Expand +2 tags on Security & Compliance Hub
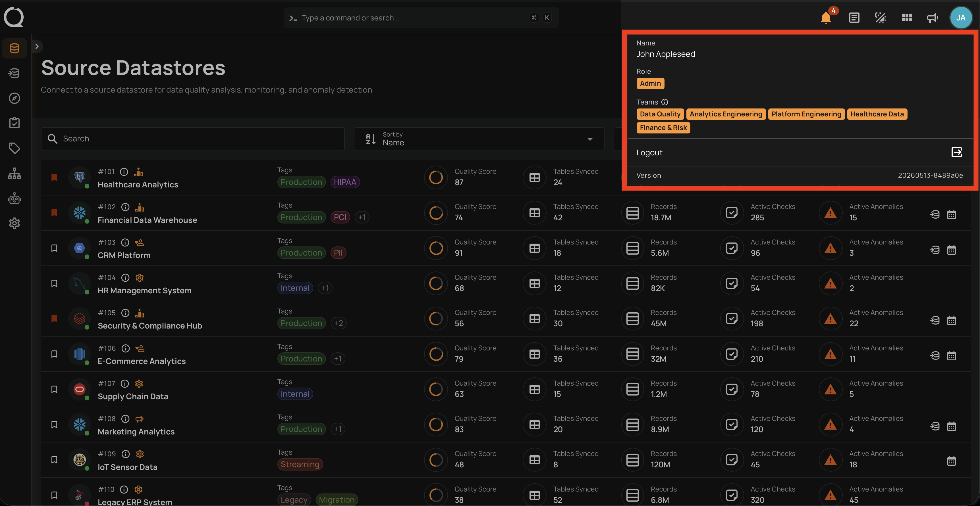Viewport: 980px width, 506px height. tap(338, 323)
